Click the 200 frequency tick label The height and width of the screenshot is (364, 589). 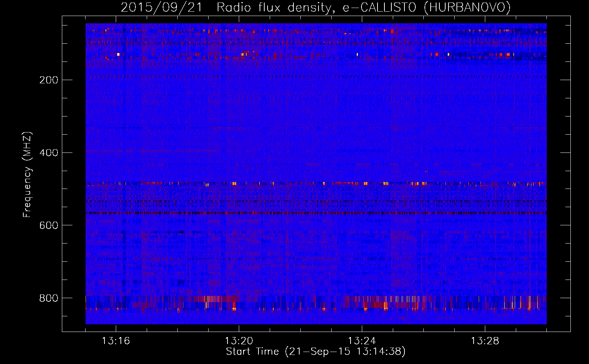point(49,80)
